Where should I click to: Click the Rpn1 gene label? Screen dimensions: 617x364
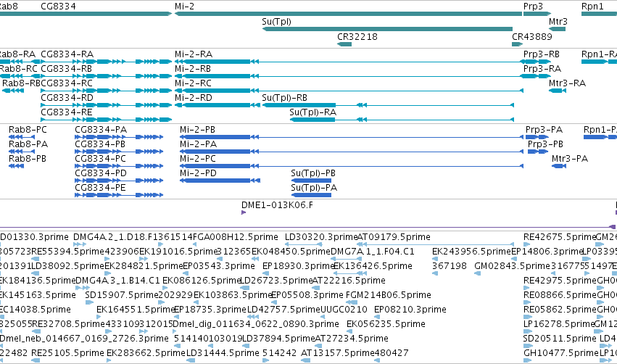(592, 7)
